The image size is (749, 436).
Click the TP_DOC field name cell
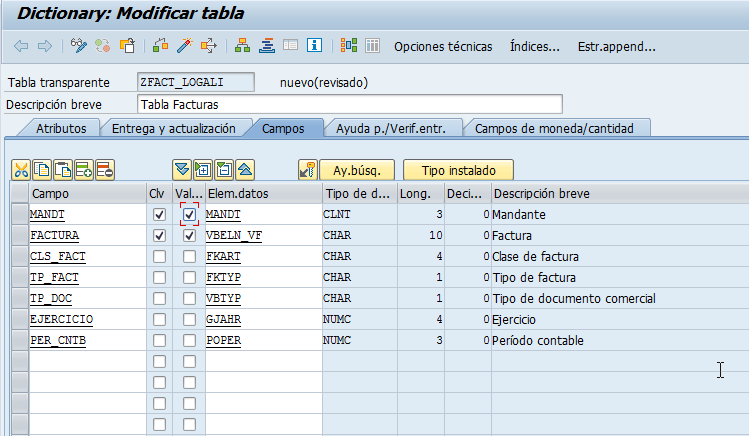pos(87,298)
